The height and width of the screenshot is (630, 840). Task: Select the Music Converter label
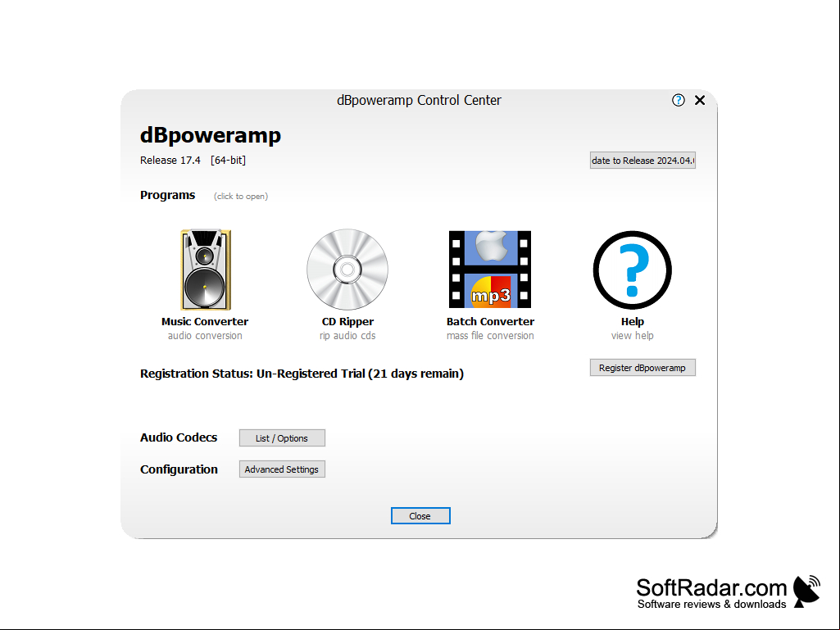[x=205, y=321]
